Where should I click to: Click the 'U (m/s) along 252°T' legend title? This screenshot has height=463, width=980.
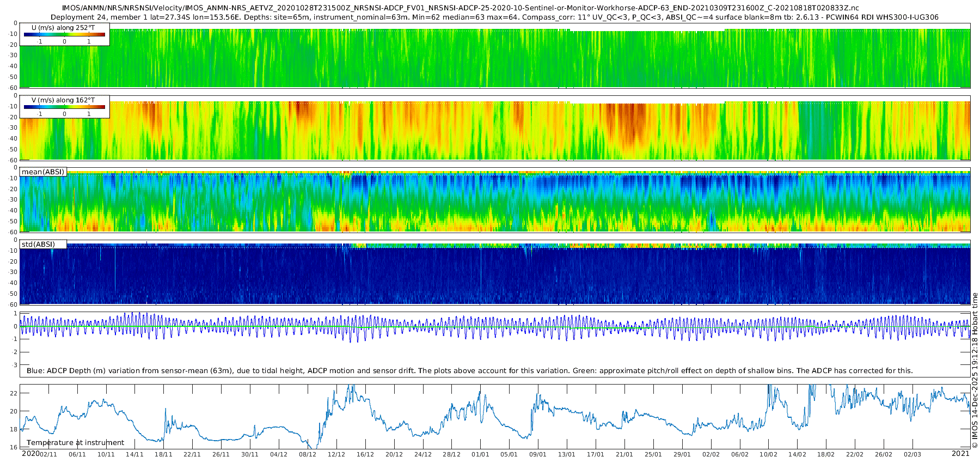tap(63, 27)
